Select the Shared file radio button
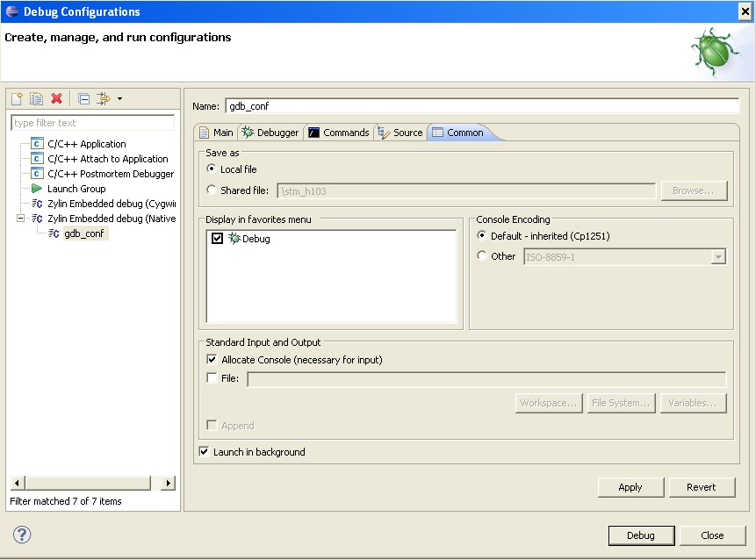 click(211, 190)
